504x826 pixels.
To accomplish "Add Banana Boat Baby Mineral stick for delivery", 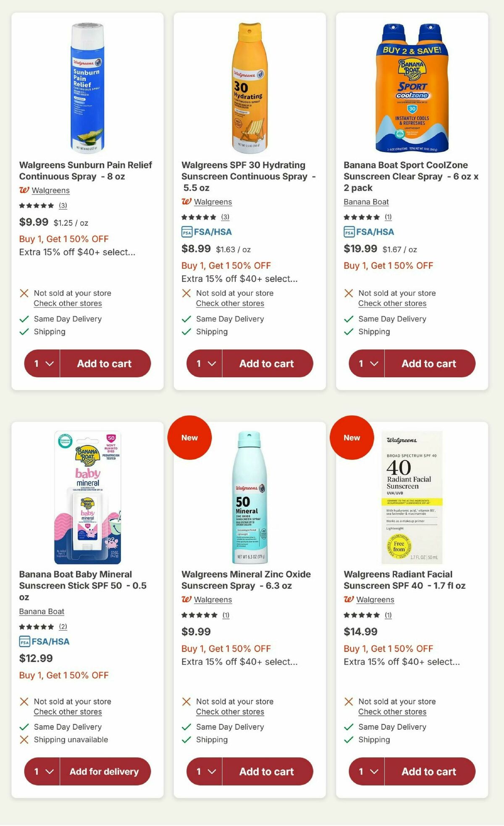I will (106, 772).
